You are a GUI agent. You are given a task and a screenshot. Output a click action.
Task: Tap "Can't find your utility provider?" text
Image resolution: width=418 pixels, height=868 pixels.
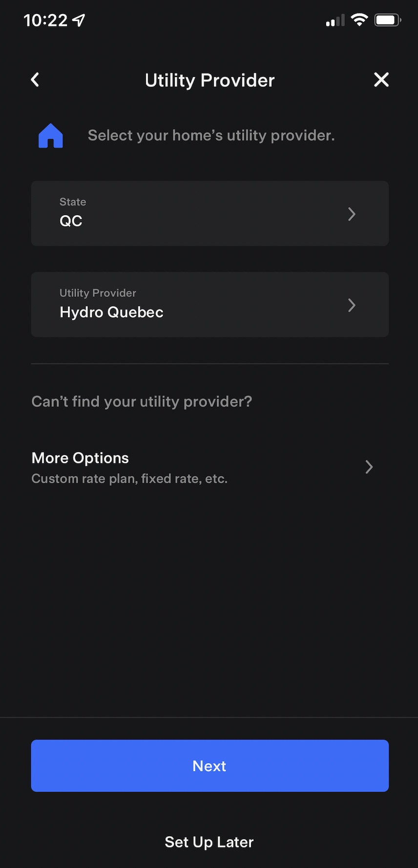(142, 401)
